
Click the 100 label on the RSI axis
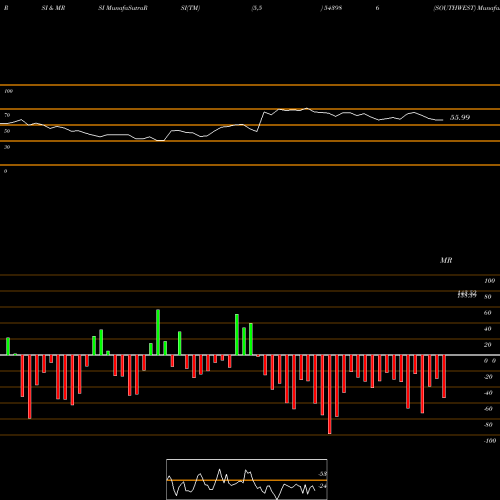click(x=8, y=91)
